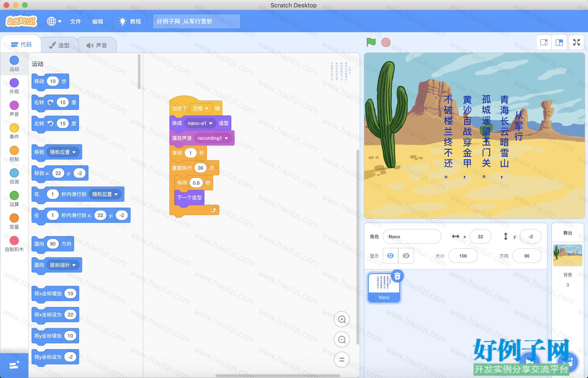588x378 pixels.
Task: Click the 下一个造型 block in script
Action: pyautogui.click(x=189, y=198)
